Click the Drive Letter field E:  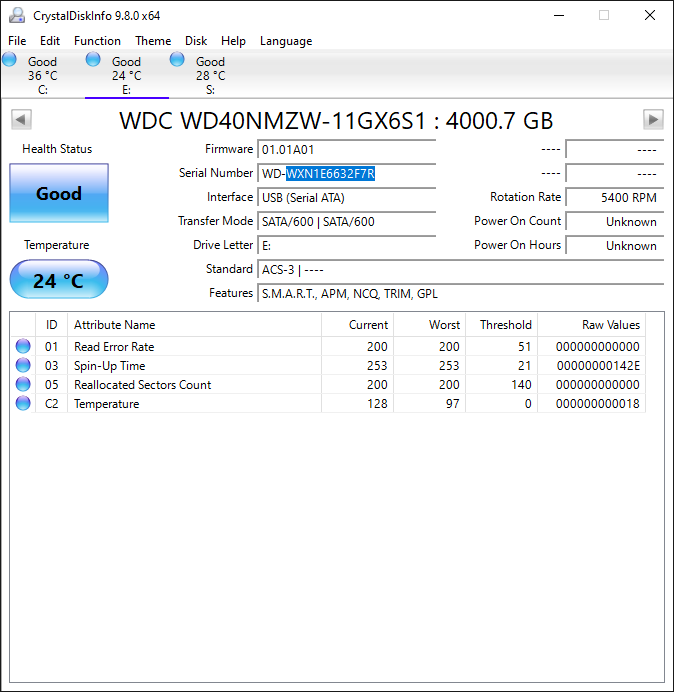347,245
